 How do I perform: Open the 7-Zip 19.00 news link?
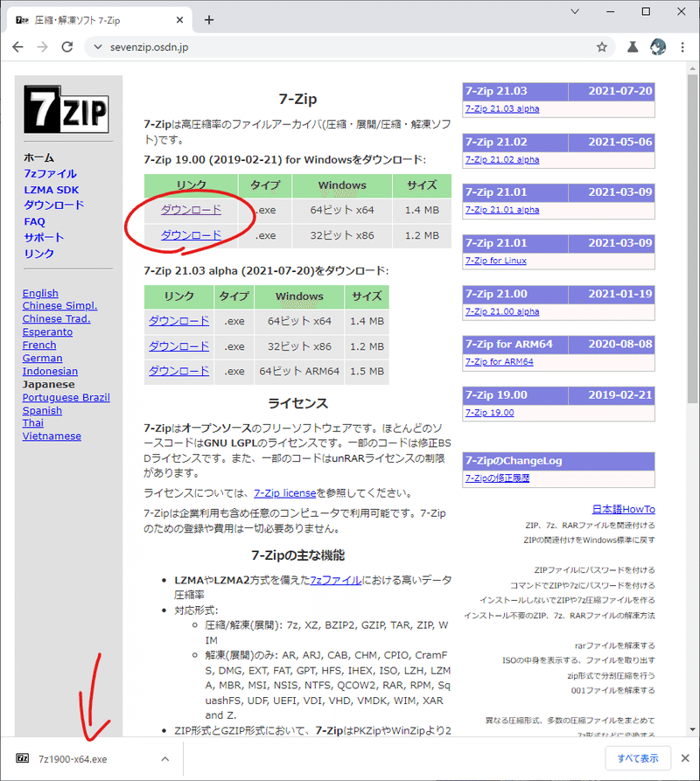click(490, 413)
